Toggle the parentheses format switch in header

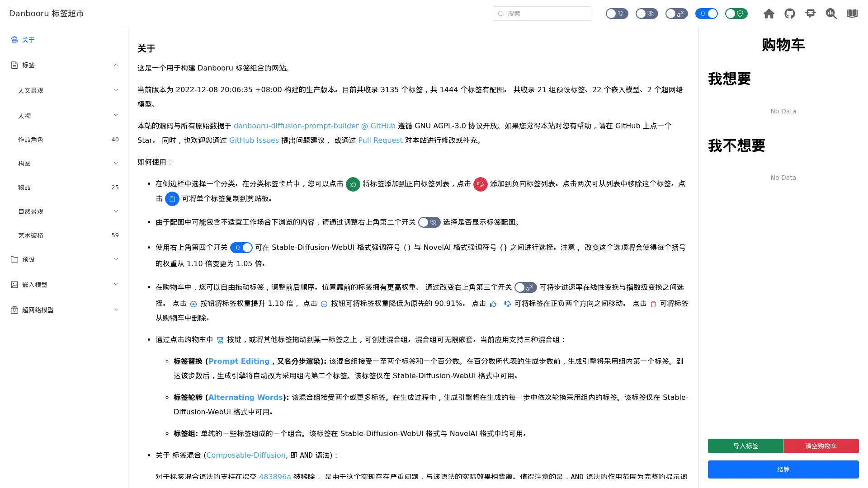tap(706, 14)
